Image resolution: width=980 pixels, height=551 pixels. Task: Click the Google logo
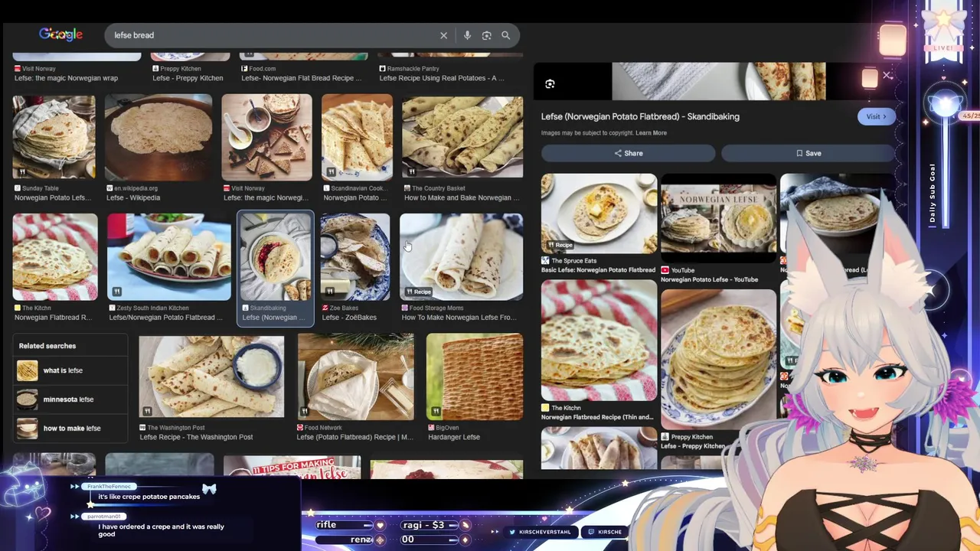[x=60, y=34]
